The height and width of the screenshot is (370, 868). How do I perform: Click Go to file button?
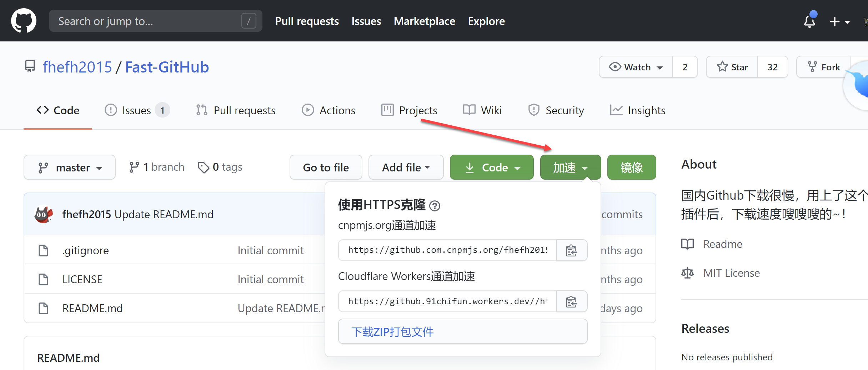pos(326,167)
